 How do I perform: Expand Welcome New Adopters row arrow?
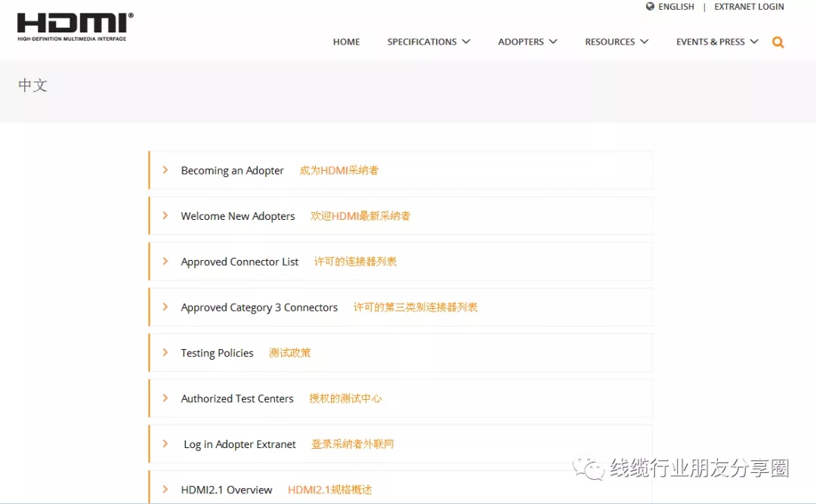165,215
